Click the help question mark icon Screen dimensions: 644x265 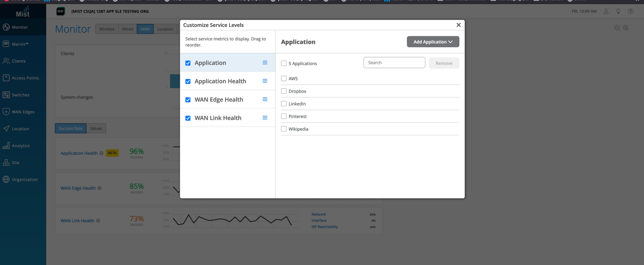(x=631, y=11)
